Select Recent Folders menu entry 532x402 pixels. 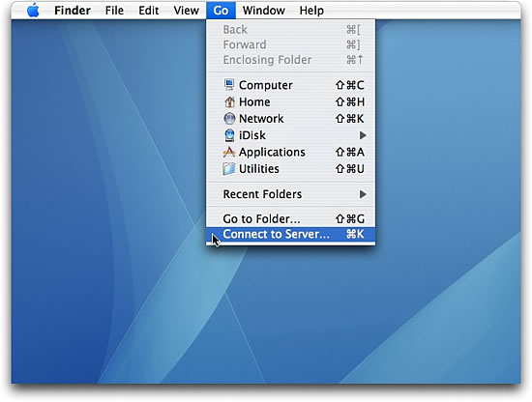(x=291, y=194)
